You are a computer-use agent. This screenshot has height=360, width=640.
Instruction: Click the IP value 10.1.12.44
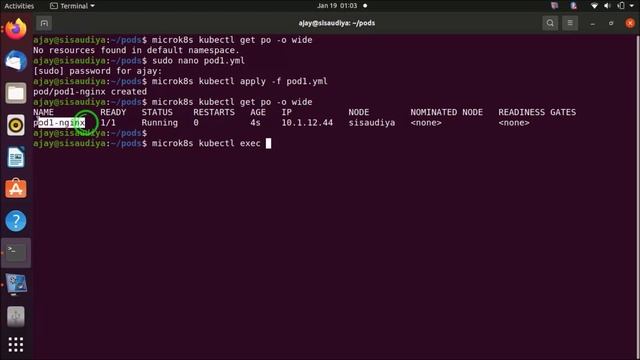point(307,122)
